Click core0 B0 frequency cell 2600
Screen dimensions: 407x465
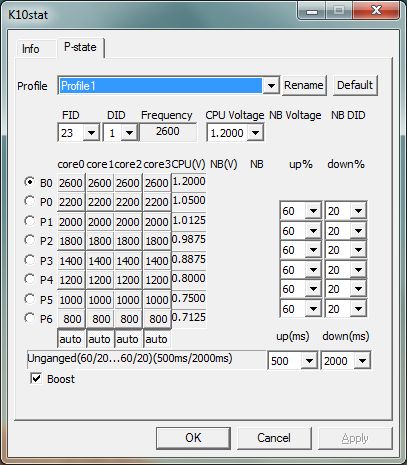tap(71, 183)
